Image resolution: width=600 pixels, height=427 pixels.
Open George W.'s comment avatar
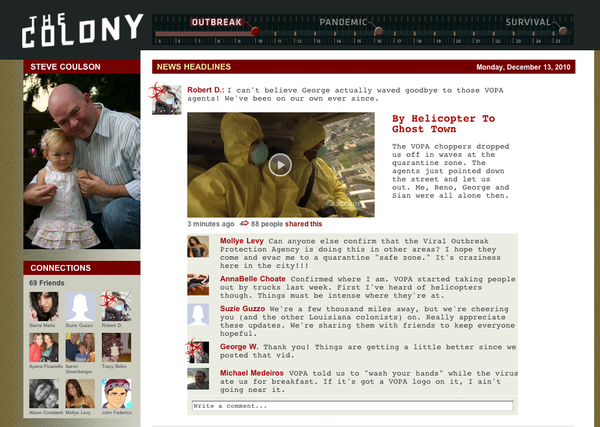click(198, 352)
